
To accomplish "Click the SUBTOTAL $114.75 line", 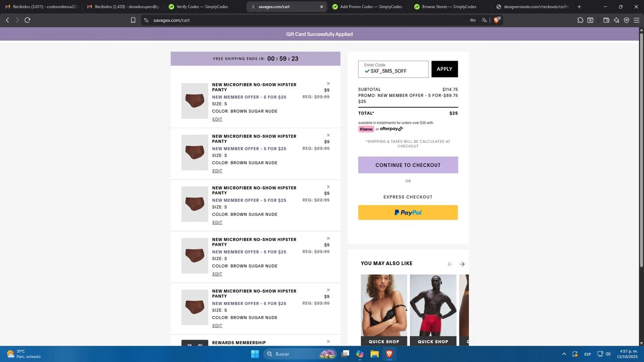I will pyautogui.click(x=408, y=90).
